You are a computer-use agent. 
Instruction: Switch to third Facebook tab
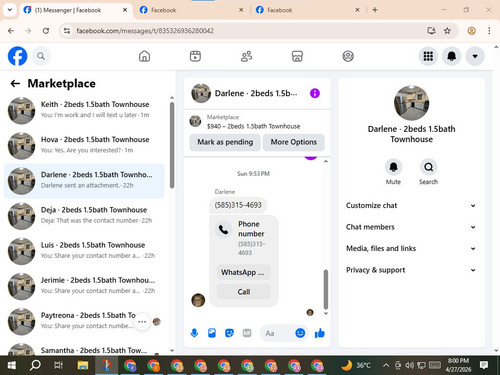[x=308, y=10]
